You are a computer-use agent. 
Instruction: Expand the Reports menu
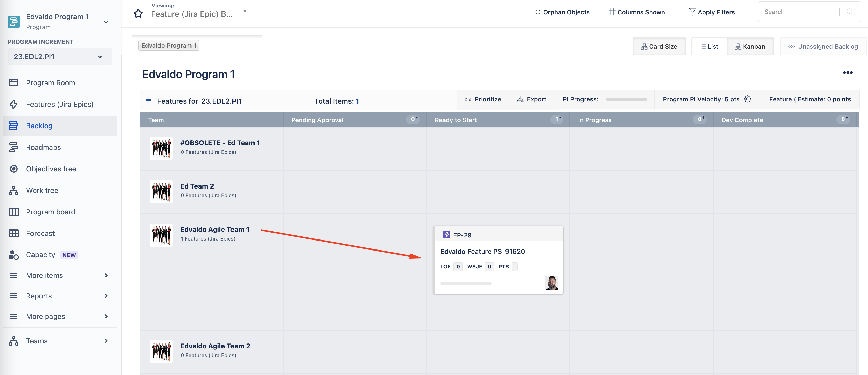pyautogui.click(x=59, y=296)
